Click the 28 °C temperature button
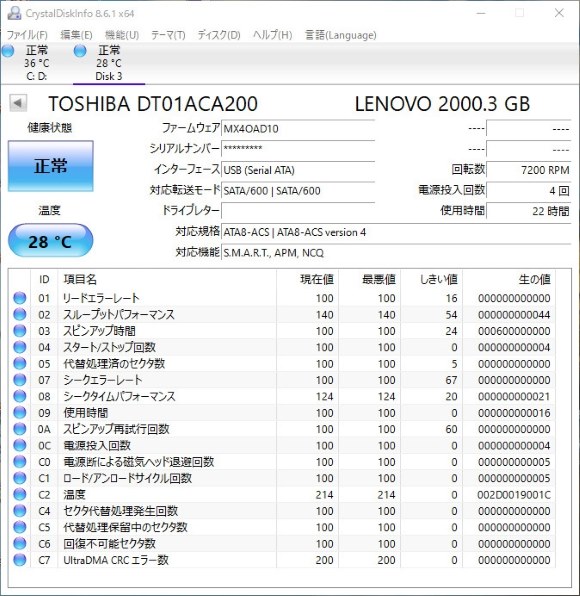Viewport: 580px width, 596px height. pyautogui.click(x=51, y=240)
